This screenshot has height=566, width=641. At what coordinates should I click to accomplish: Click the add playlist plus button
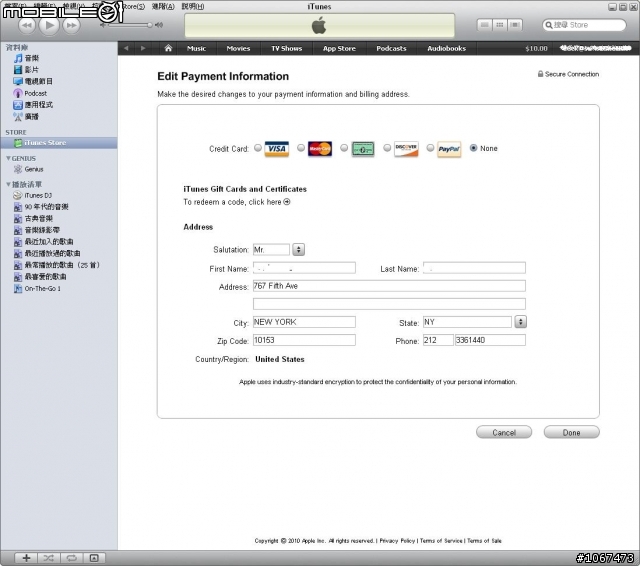[x=26, y=558]
